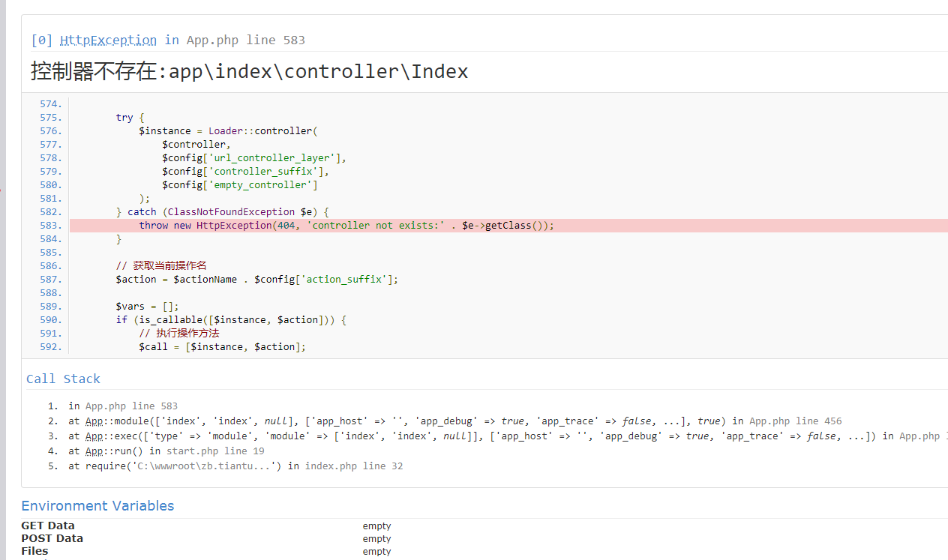This screenshot has width=948, height=560.
Task: Click the "POST Data" label
Action: tap(52, 538)
